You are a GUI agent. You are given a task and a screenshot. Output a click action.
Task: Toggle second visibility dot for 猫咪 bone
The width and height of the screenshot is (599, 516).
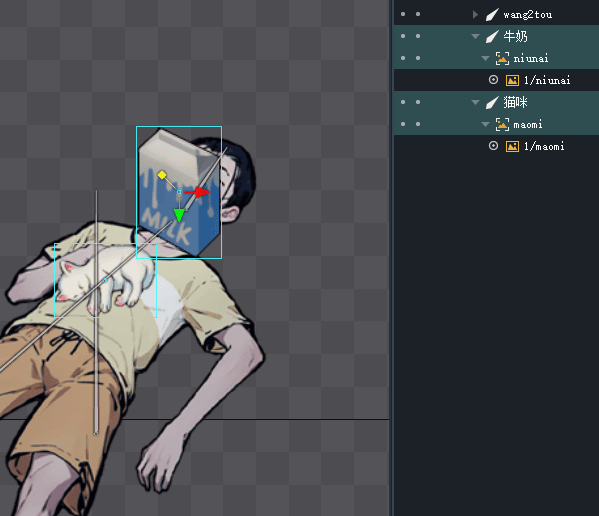click(418, 102)
